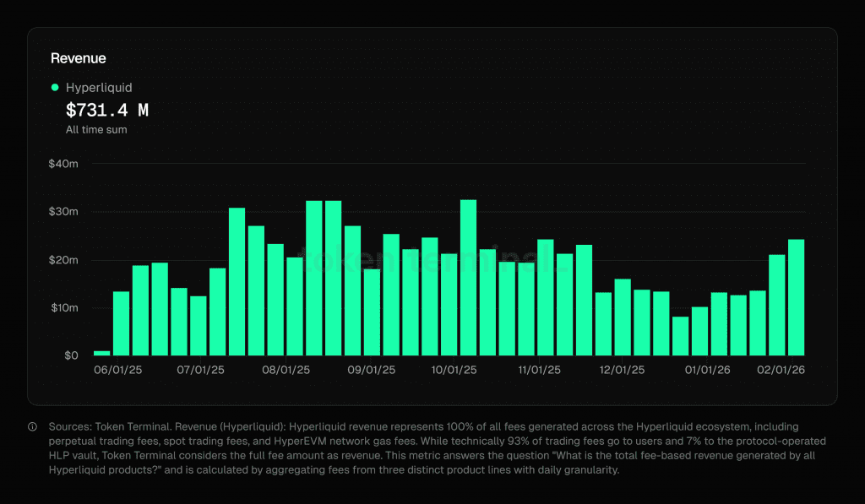Click the tiny first bar at chart's left edge
The height and width of the screenshot is (504, 865).
pyautogui.click(x=102, y=353)
